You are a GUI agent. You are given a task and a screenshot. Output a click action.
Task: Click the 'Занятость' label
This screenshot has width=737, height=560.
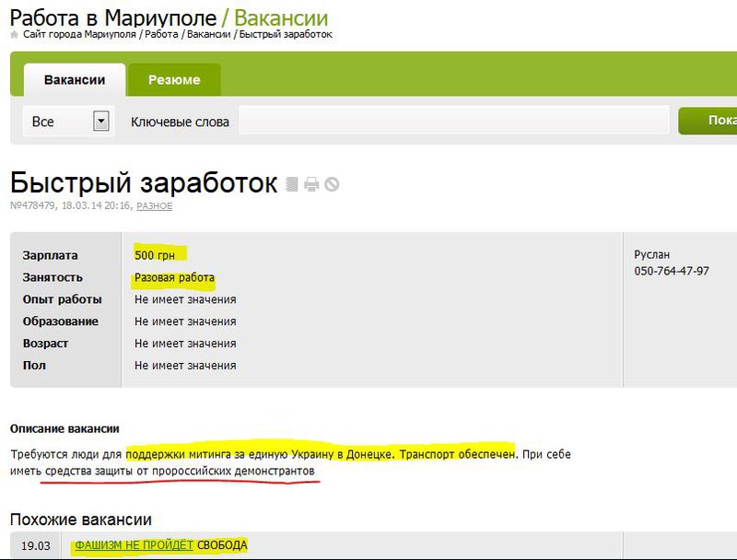(x=53, y=277)
